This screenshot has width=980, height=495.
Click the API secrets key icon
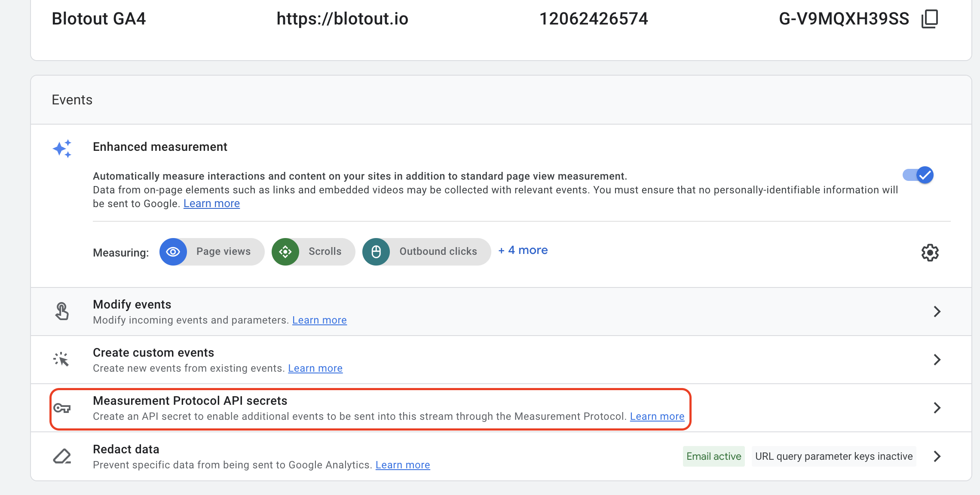coord(62,408)
